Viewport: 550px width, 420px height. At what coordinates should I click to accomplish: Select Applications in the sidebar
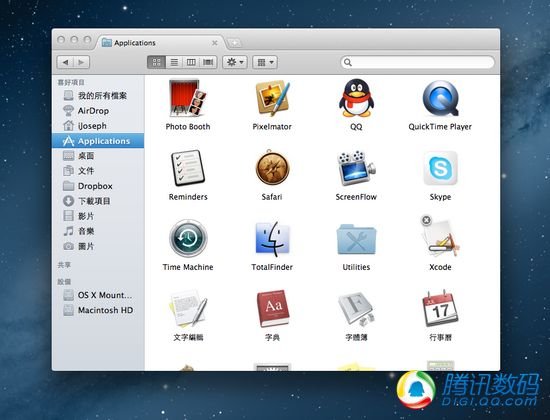[98, 141]
